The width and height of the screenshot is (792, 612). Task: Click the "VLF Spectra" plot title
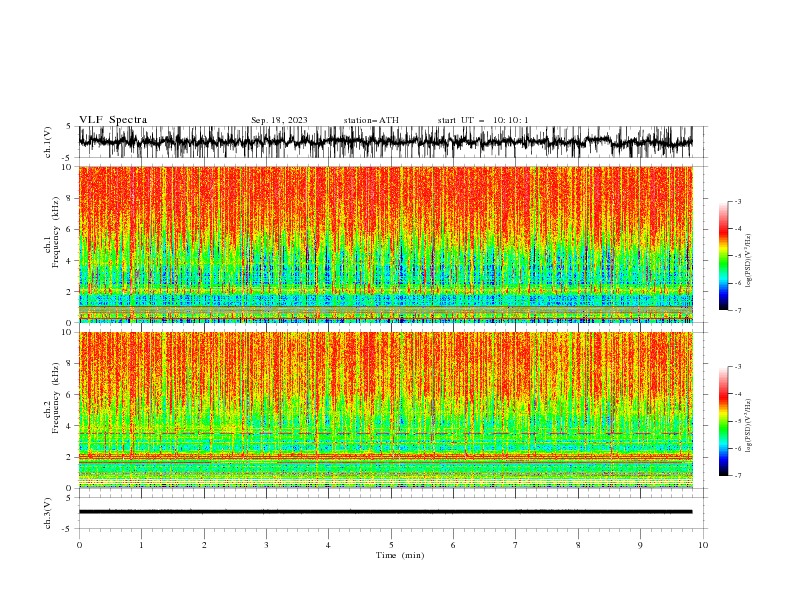(113, 120)
